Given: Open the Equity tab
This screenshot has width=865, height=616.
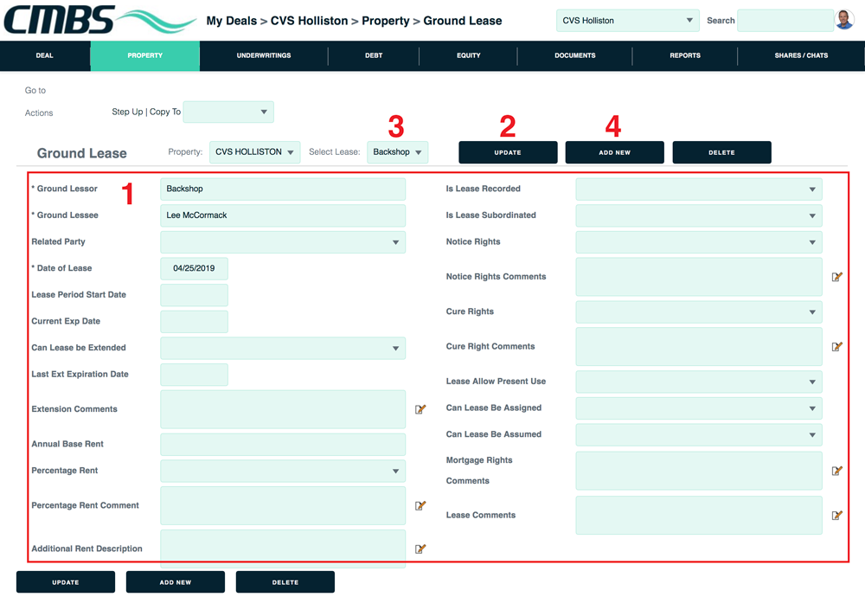Looking at the screenshot, I should (x=468, y=55).
